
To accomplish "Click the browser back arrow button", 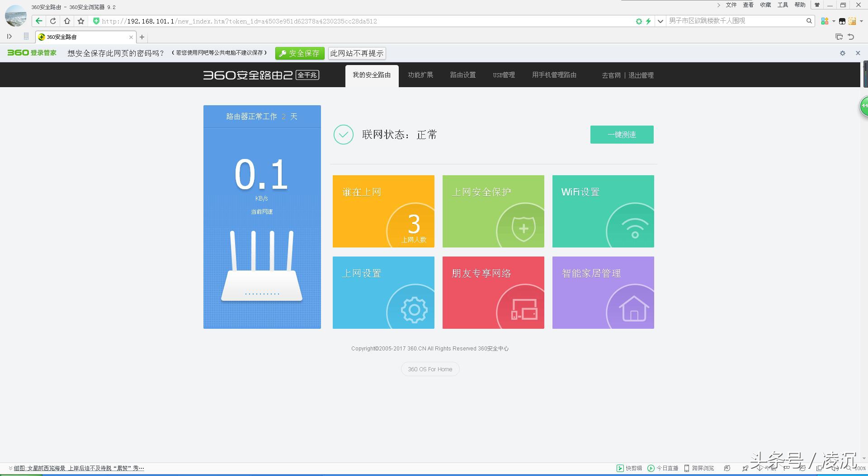I will [x=39, y=21].
